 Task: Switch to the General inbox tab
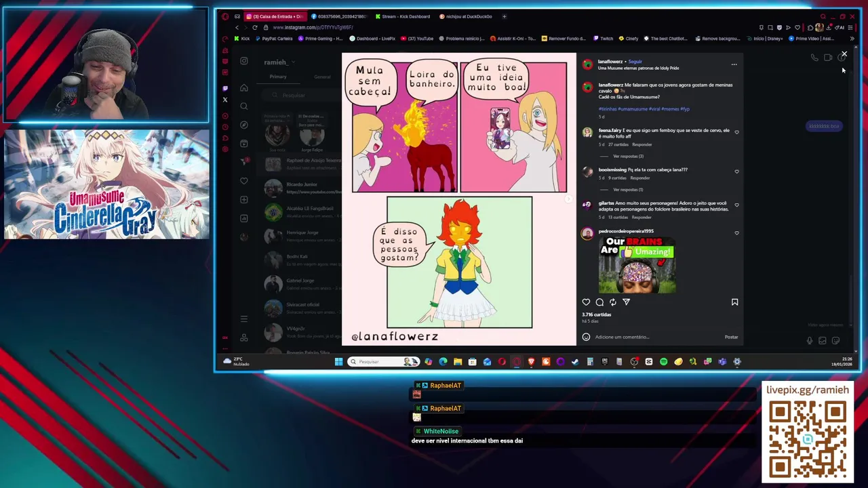(322, 77)
